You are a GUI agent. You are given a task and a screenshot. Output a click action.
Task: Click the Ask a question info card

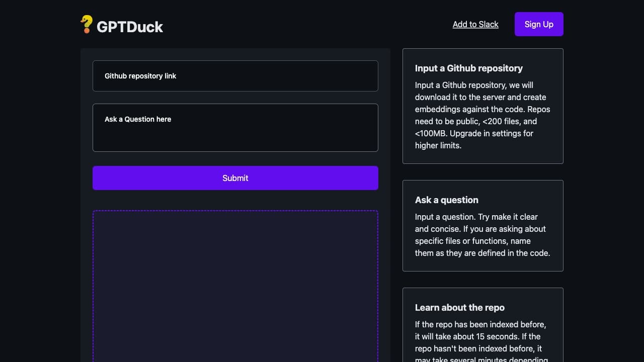tap(482, 226)
